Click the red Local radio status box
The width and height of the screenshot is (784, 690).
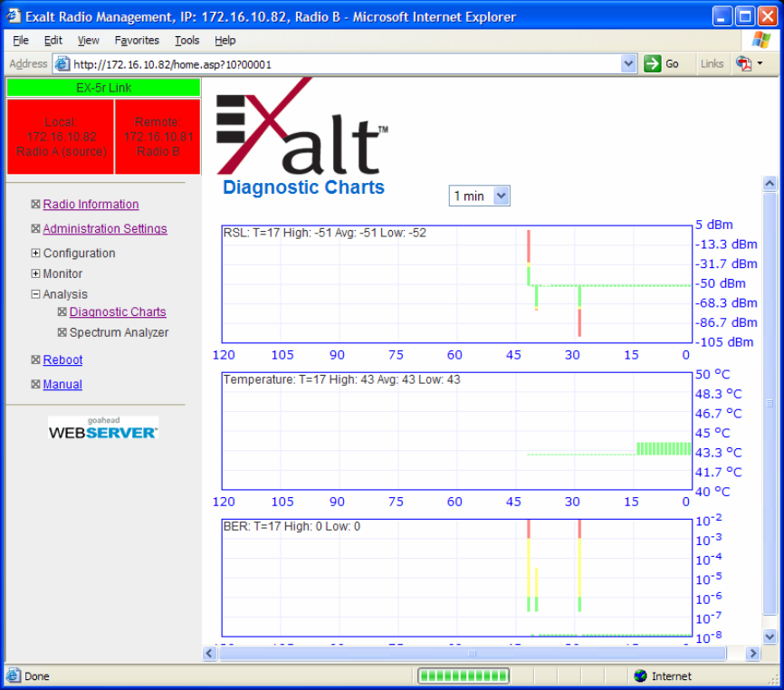(x=61, y=137)
